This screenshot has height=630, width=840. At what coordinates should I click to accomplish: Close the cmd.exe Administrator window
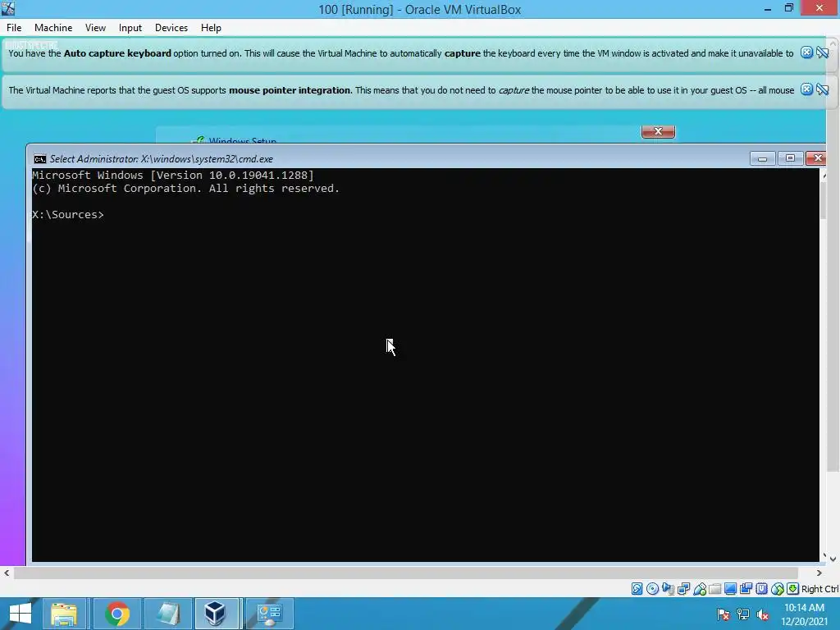pos(817,158)
